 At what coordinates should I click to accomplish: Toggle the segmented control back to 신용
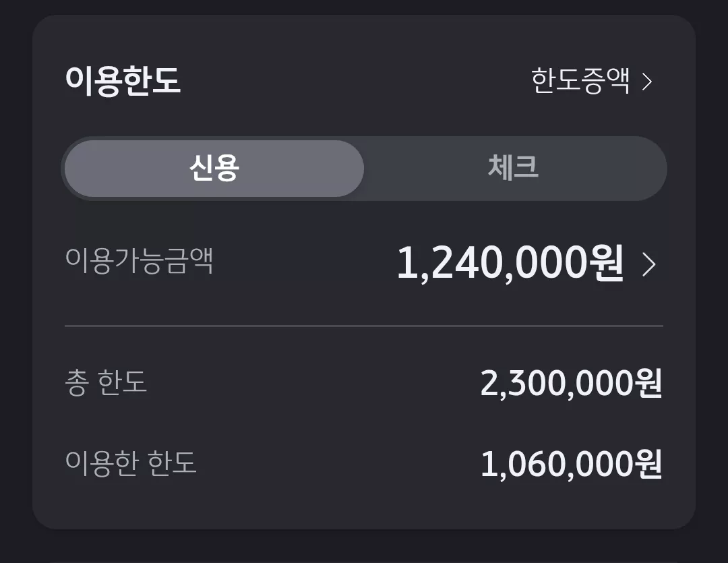pos(214,168)
